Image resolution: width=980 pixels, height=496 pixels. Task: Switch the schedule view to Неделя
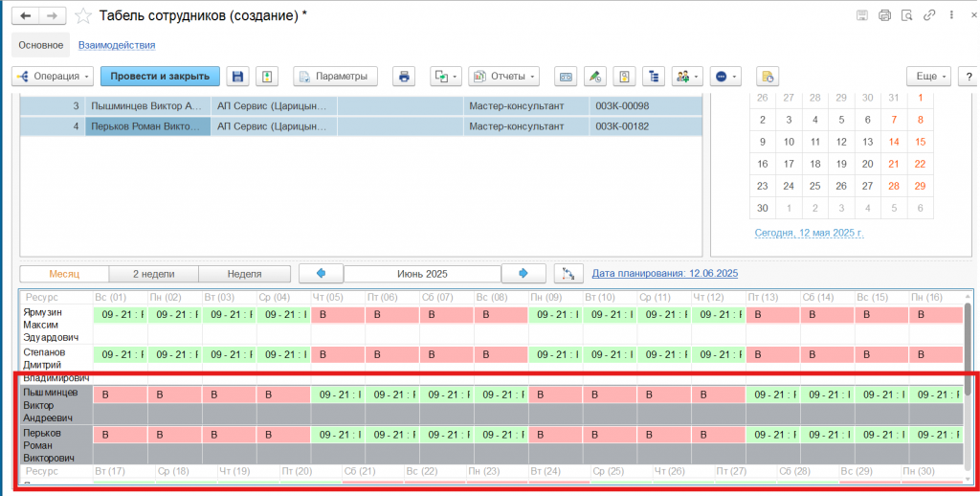pos(245,274)
